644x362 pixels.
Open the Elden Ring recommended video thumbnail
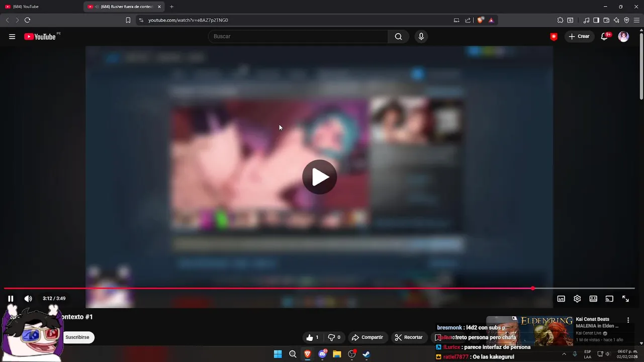point(529,330)
